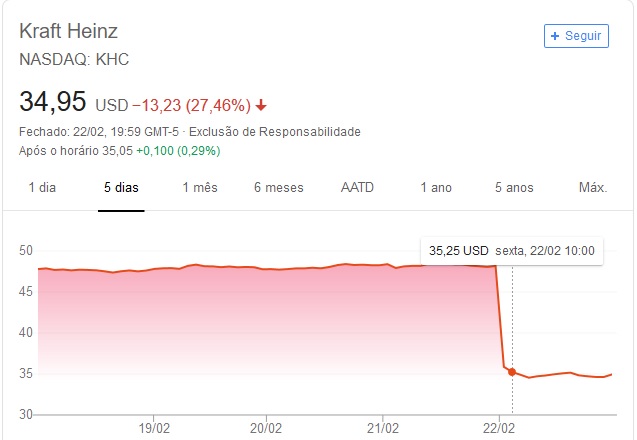The height and width of the screenshot is (440, 637).
Task: Click the 35,25 USD chart tooltip
Action: [x=512, y=250]
